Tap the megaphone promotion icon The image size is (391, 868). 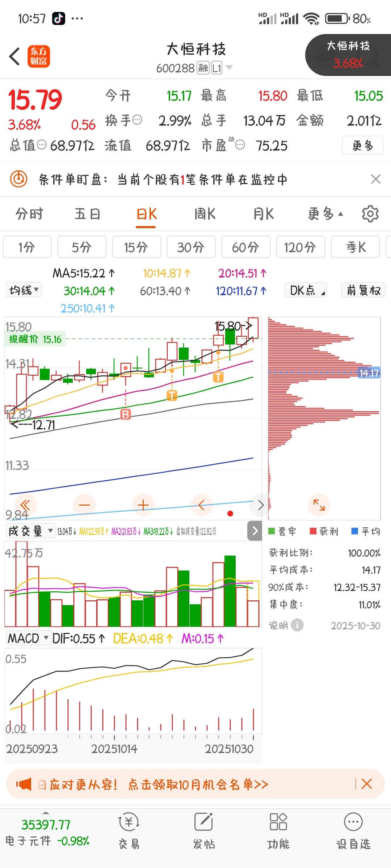pos(24,784)
